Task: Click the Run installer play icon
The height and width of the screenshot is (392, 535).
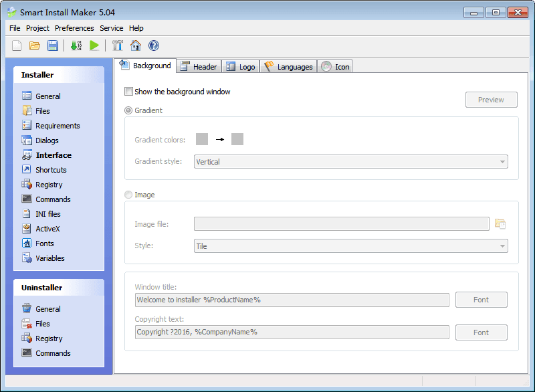Action: (x=94, y=45)
